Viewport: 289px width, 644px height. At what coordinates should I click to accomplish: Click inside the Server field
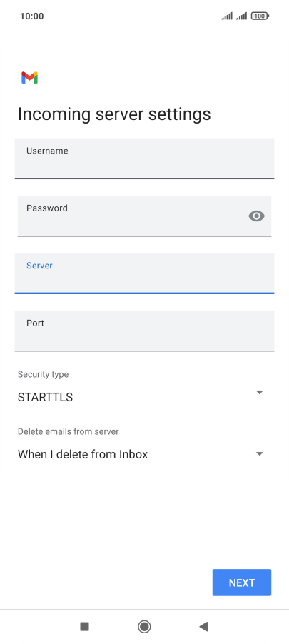[x=144, y=273]
